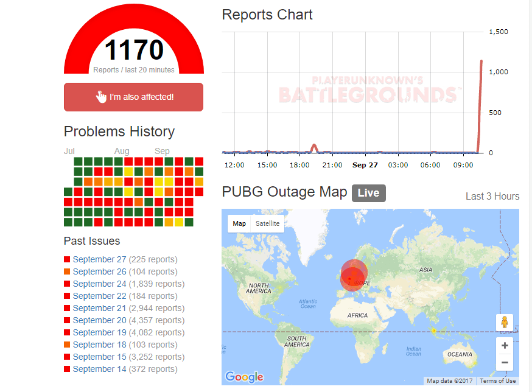Open the September 19 issue report
Screen dimensions: 532x392
(99, 332)
